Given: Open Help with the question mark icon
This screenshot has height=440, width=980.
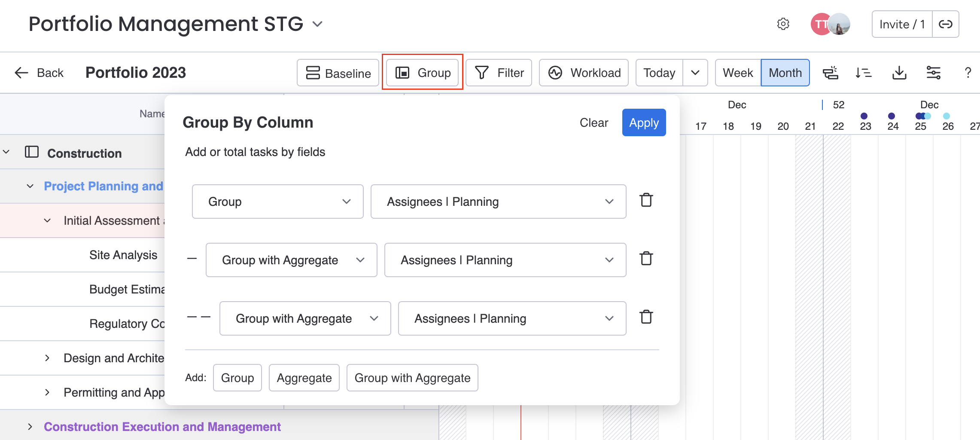Looking at the screenshot, I should pyautogui.click(x=968, y=73).
